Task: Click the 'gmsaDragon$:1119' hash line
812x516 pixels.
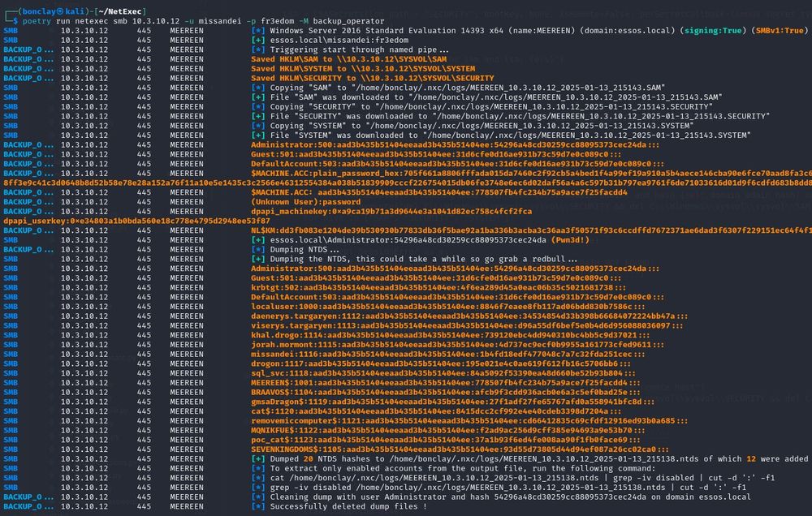Action: [452, 402]
